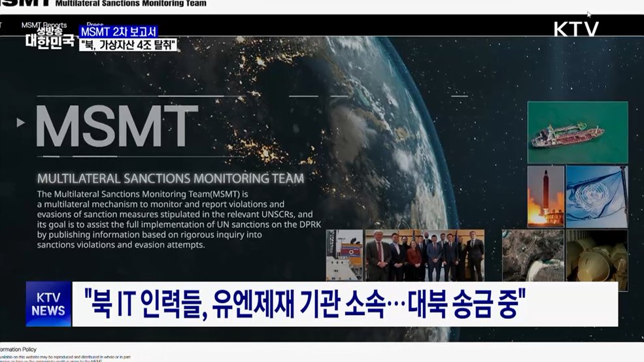Viewport: 644px width, 362px height.
Task: Click the large MSMT title graphic
Action: [117, 126]
